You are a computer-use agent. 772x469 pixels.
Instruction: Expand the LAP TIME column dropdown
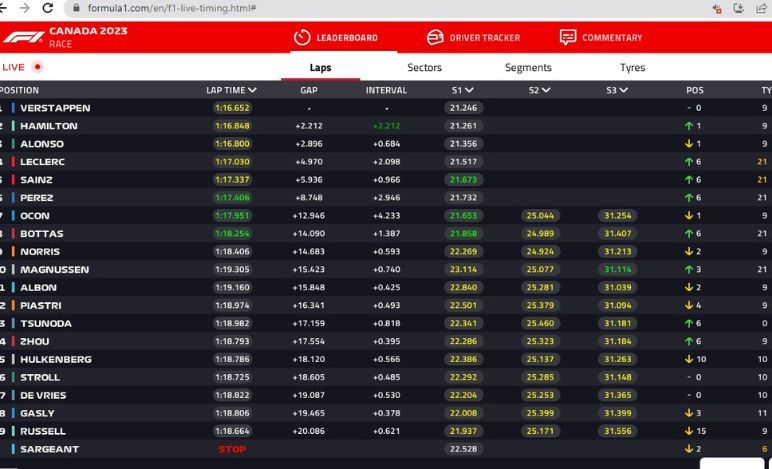point(253,90)
